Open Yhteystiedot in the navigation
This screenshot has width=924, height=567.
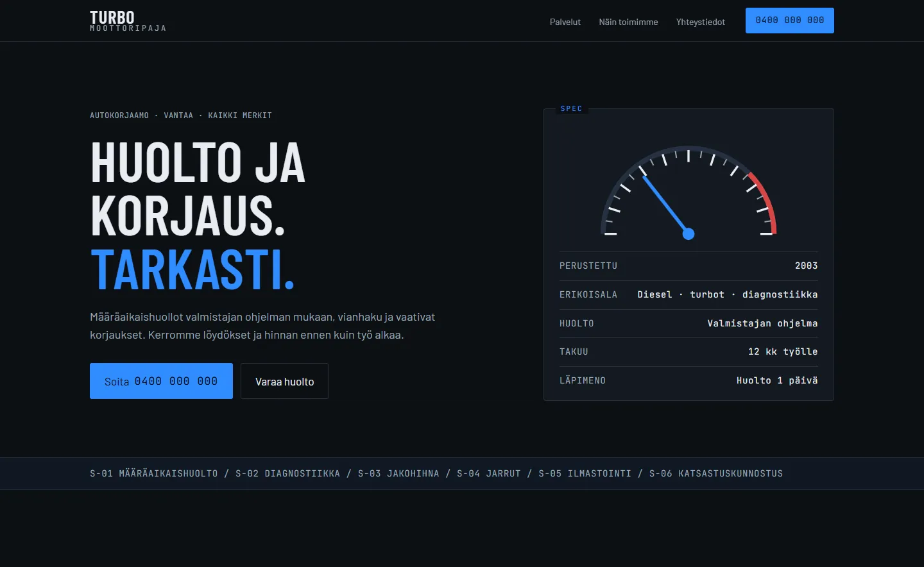tap(700, 22)
